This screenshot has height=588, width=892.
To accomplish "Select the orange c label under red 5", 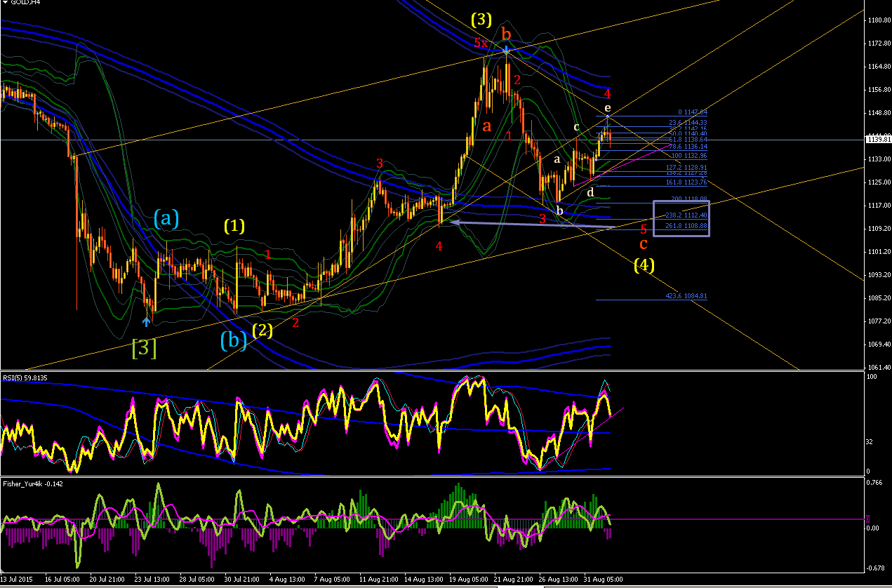I will click(643, 244).
